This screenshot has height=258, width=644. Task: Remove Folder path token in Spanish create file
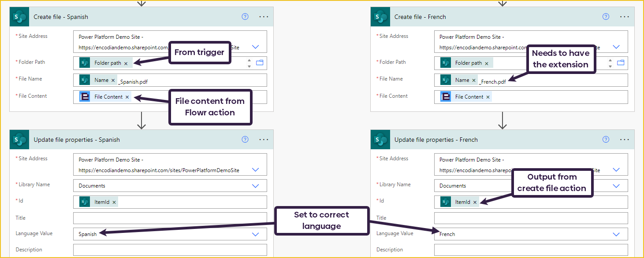[x=126, y=63]
